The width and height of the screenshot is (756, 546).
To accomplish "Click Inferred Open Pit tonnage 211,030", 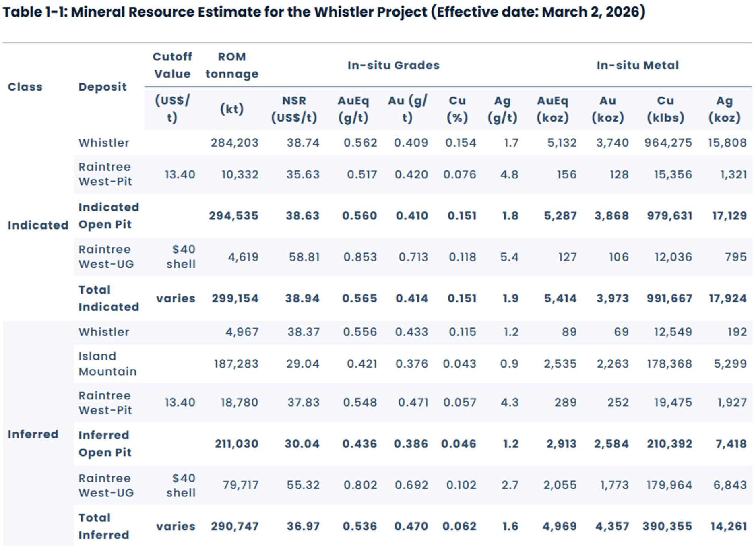I will [236, 444].
